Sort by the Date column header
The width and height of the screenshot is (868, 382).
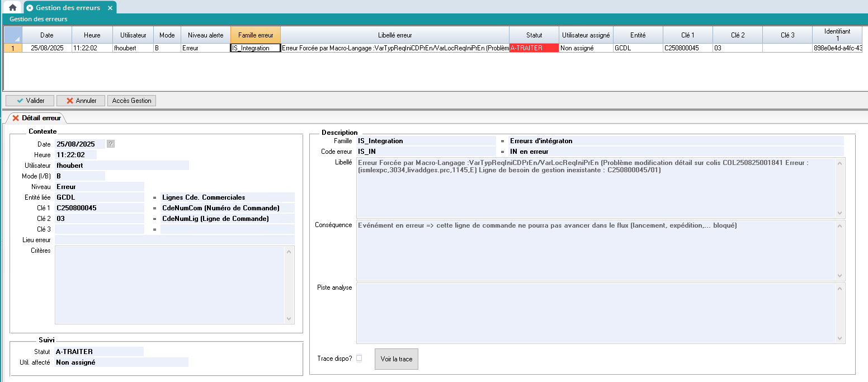point(46,35)
